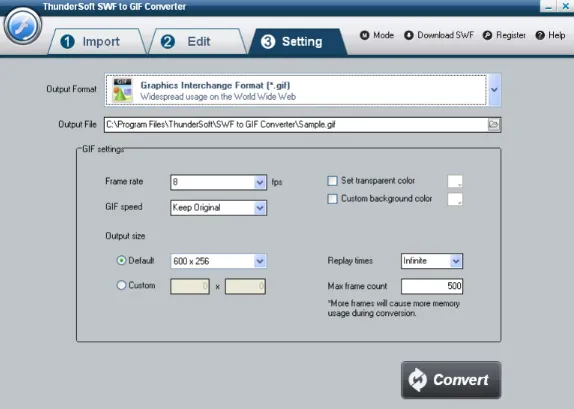Open the Download SWF option

click(439, 35)
